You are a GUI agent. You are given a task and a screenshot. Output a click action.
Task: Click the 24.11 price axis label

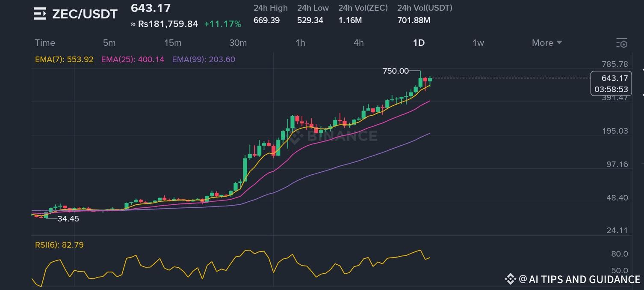pyautogui.click(x=617, y=230)
